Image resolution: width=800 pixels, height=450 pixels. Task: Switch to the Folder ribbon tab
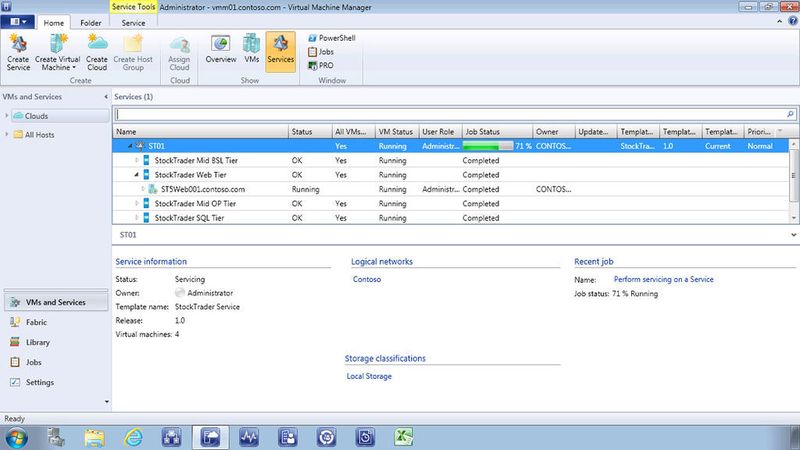click(x=90, y=23)
